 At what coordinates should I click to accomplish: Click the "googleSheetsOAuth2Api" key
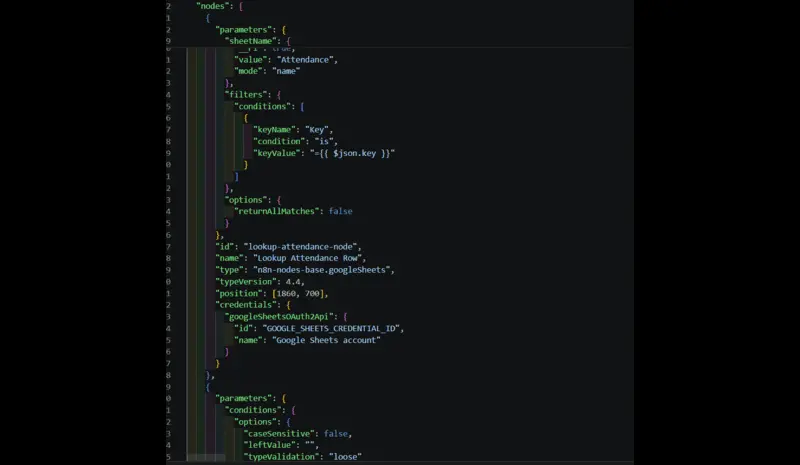click(279, 316)
